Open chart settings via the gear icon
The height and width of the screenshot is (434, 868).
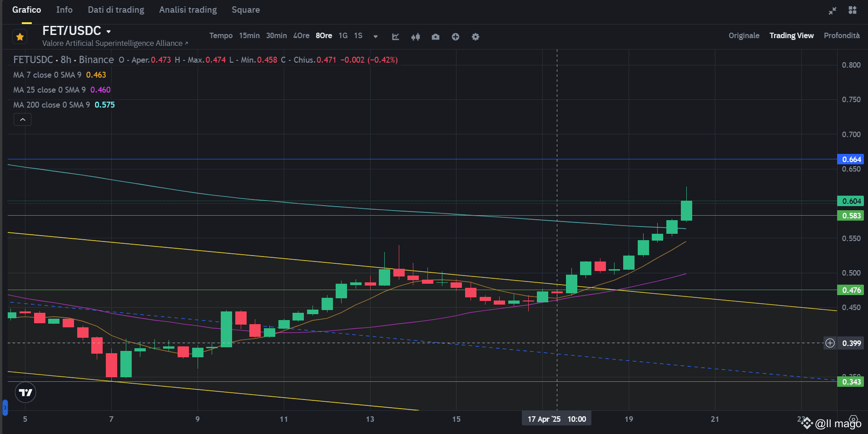pos(475,37)
